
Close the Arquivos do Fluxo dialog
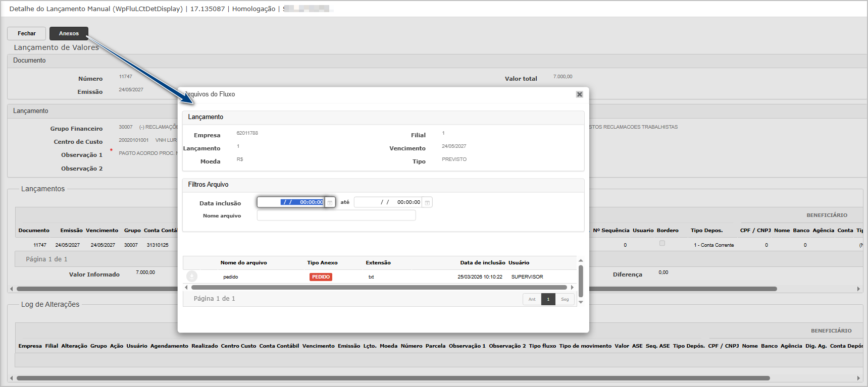point(579,94)
